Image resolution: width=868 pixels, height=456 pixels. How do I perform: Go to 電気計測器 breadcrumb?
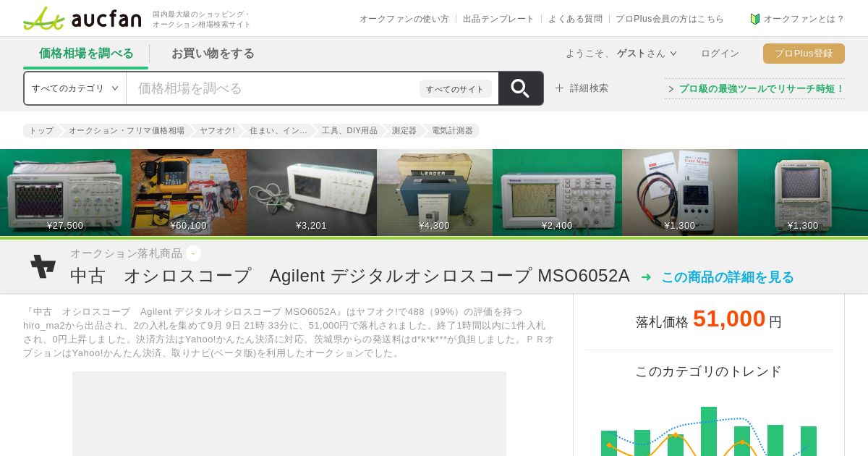point(452,130)
